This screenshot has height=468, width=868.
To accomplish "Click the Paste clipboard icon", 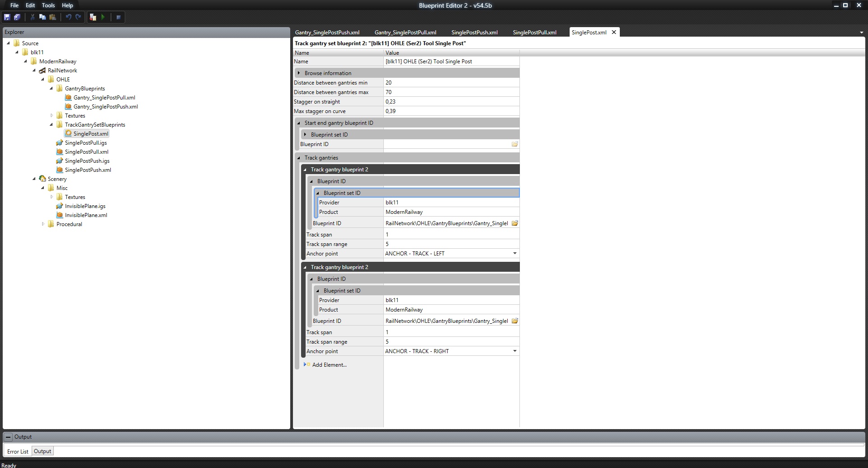I will [53, 17].
